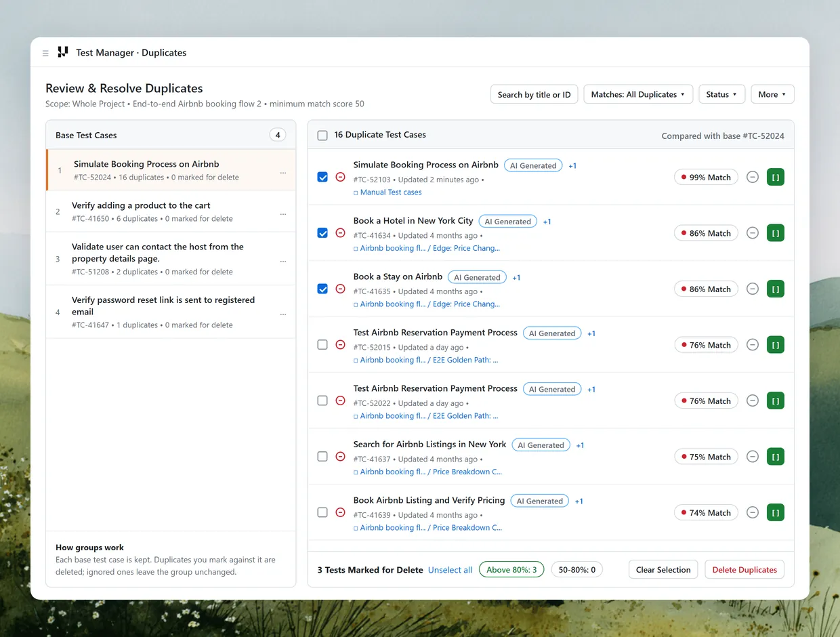Click gray ignore circle for TC-52015
Viewport: 840px width, 637px height.
pos(752,345)
